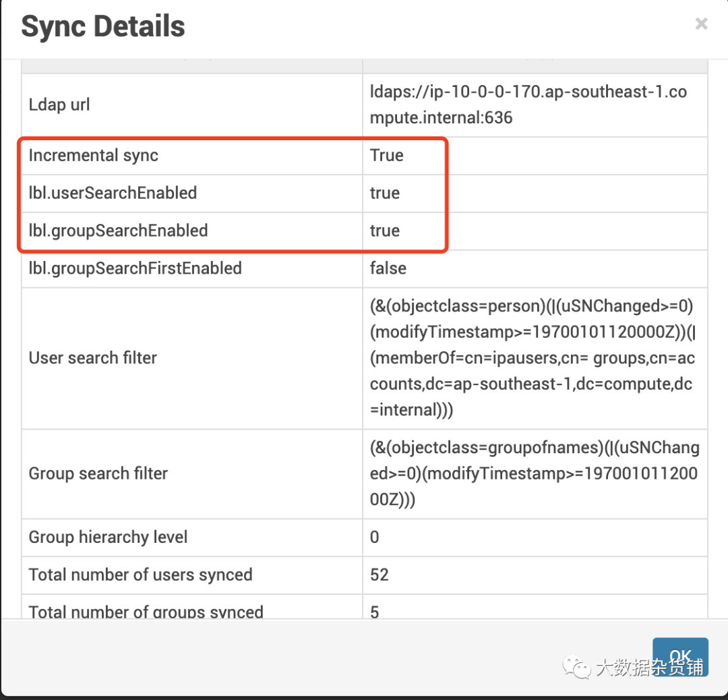Click the Total number of users synced label
The width and height of the screenshot is (728, 700).
(140, 575)
